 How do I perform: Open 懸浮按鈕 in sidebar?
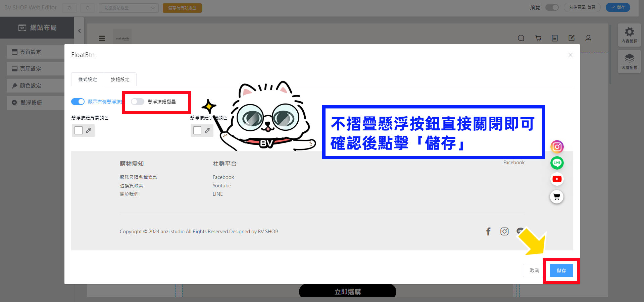[x=36, y=103]
